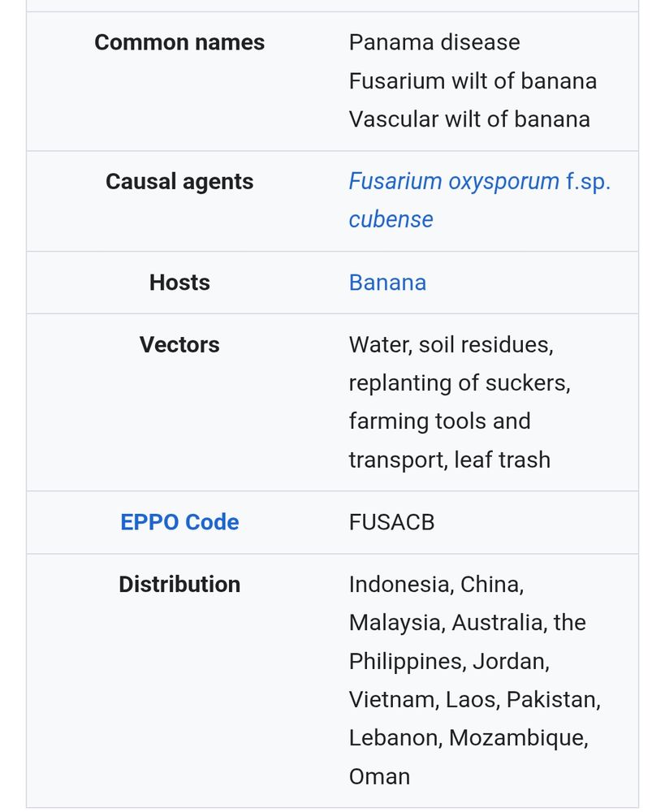Follow the EPPO Code link
This screenshot has height=812, width=665.
pyautogui.click(x=179, y=522)
